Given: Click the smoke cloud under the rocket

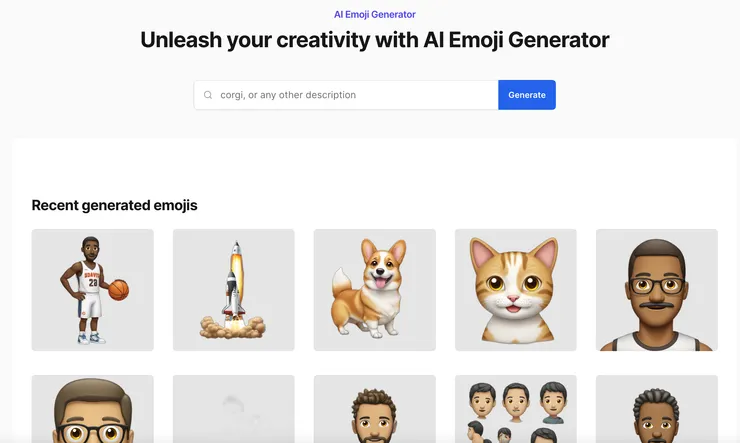Looking at the screenshot, I should (x=232, y=327).
